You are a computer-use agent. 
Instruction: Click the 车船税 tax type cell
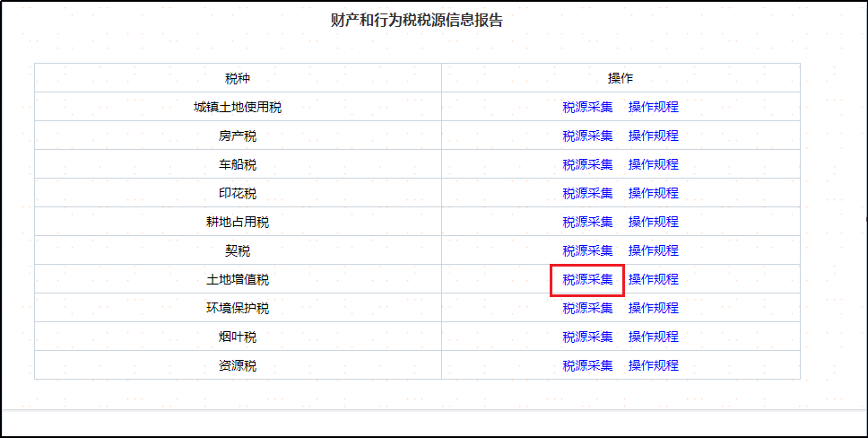[238, 164]
